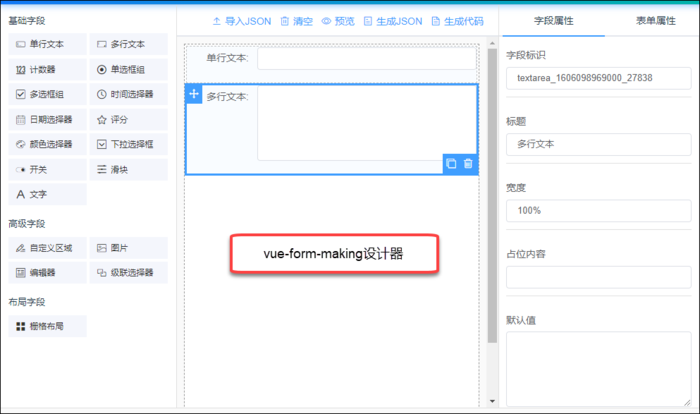The image size is (700, 414).
Task: Click the 布局字段 section heading
Action: tap(27, 302)
